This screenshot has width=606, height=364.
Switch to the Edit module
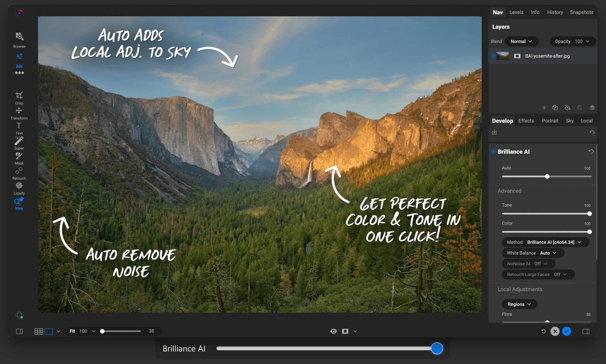click(x=19, y=60)
